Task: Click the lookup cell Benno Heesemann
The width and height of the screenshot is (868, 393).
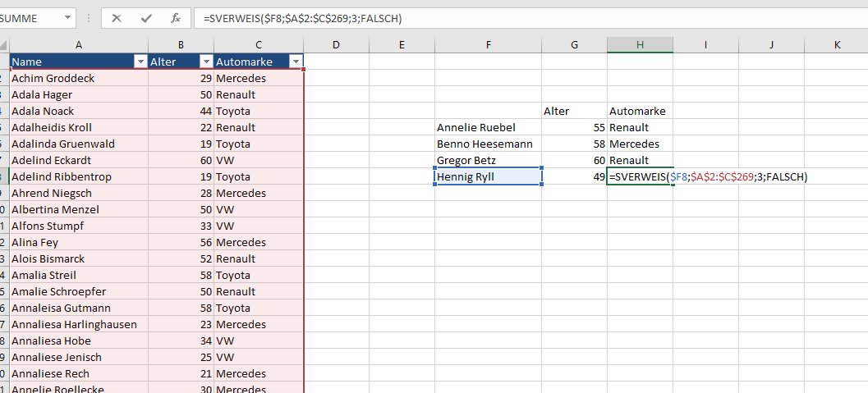Action: 489,144
